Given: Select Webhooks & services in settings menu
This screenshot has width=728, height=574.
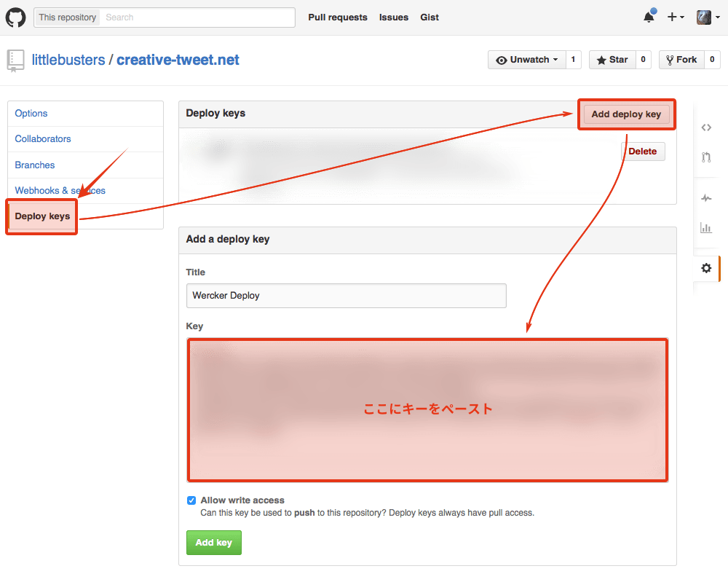Looking at the screenshot, I should coord(60,191).
